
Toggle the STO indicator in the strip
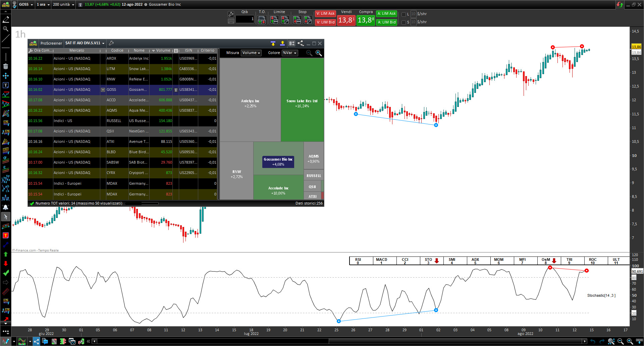click(x=432, y=261)
